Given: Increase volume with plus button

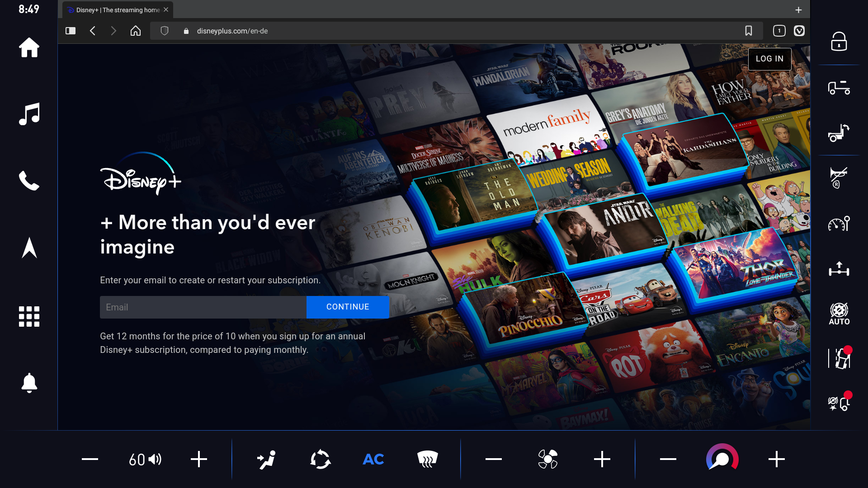Looking at the screenshot, I should click(x=199, y=459).
